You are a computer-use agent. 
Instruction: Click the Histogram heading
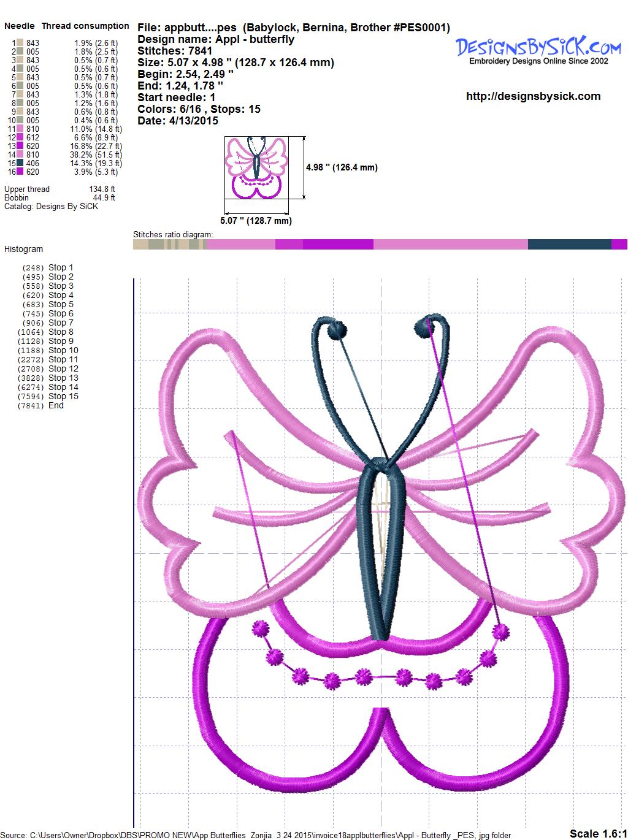click(x=23, y=249)
